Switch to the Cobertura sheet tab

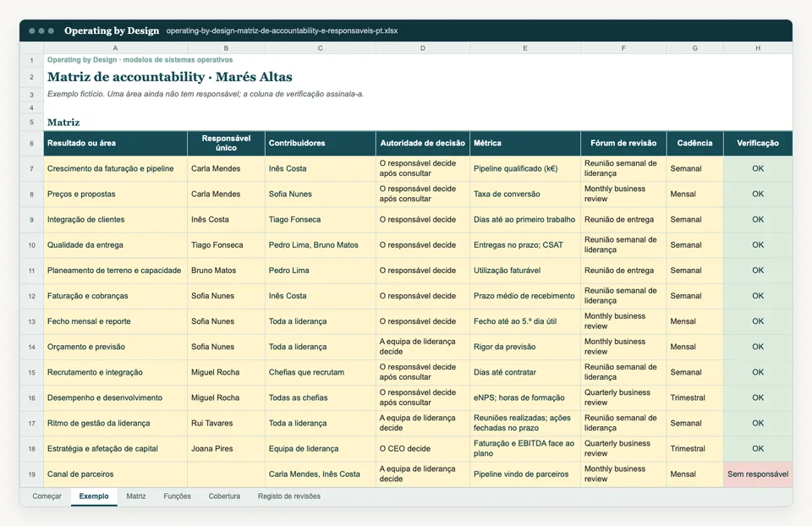[224, 496]
